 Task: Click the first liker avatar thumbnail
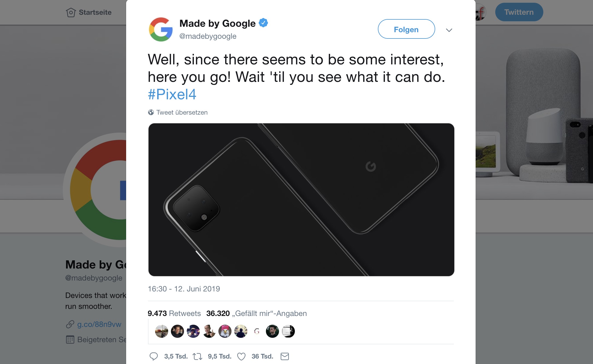click(x=162, y=331)
